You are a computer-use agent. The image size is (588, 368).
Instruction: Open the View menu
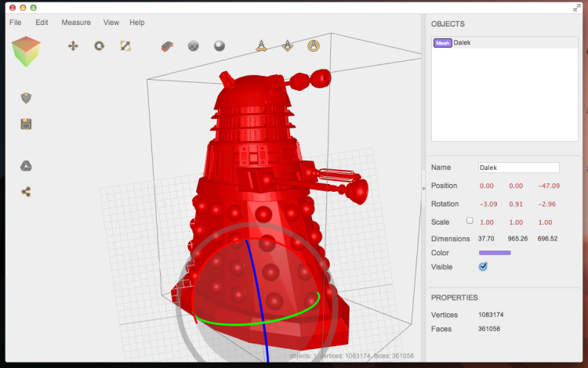[111, 23]
